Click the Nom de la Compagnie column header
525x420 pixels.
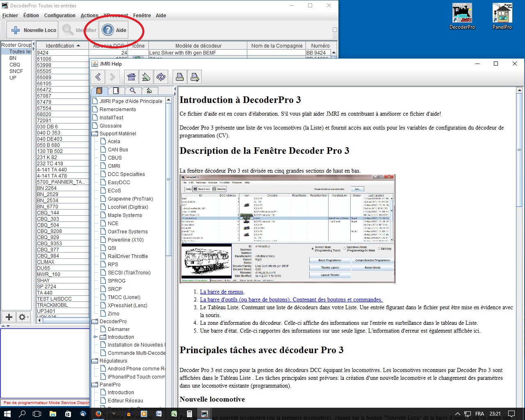(x=277, y=46)
